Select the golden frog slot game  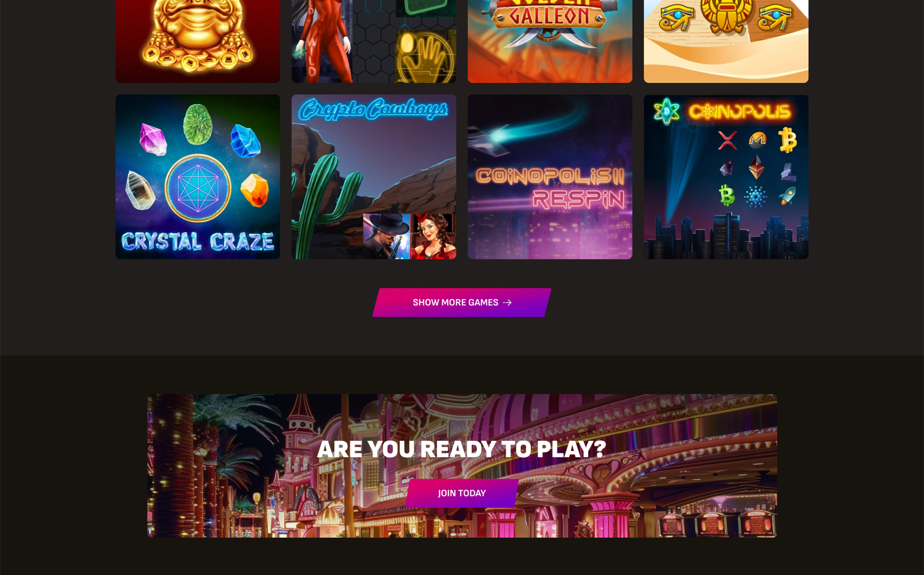(198, 41)
